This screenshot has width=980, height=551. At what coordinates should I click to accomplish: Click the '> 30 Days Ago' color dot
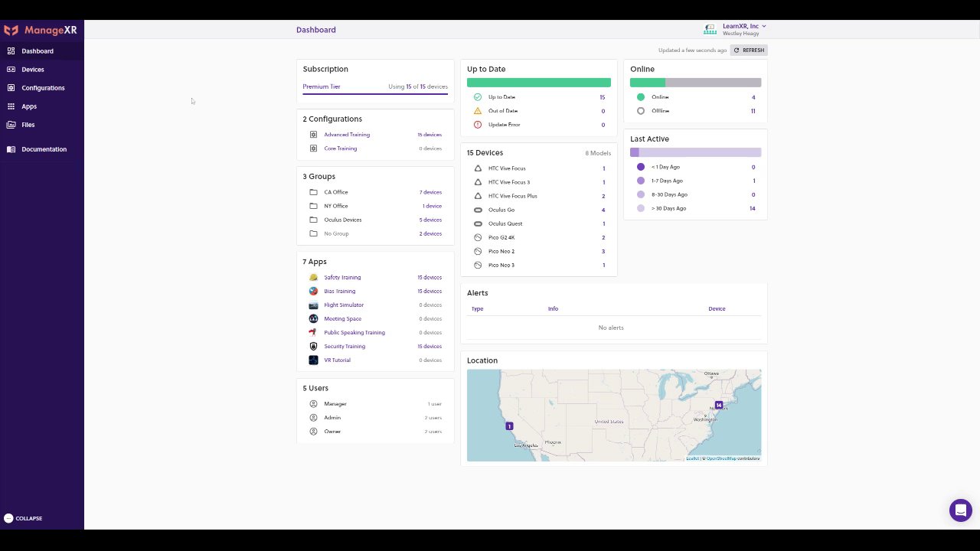[641, 208]
